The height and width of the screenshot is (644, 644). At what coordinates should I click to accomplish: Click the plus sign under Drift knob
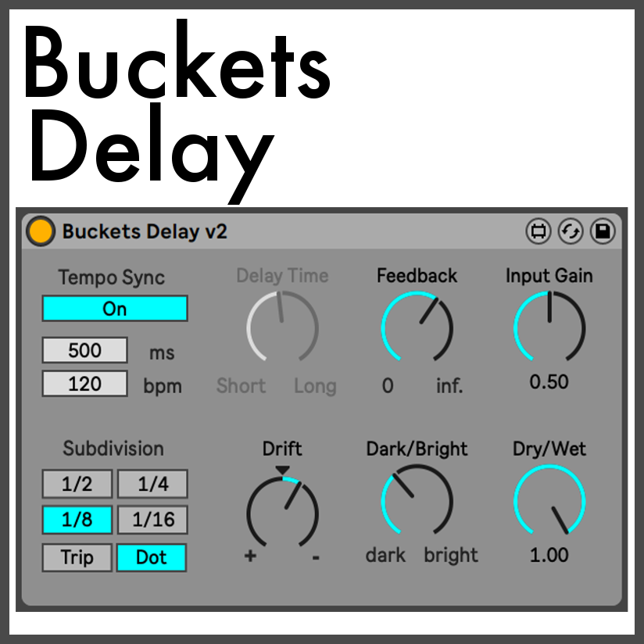tap(250, 556)
